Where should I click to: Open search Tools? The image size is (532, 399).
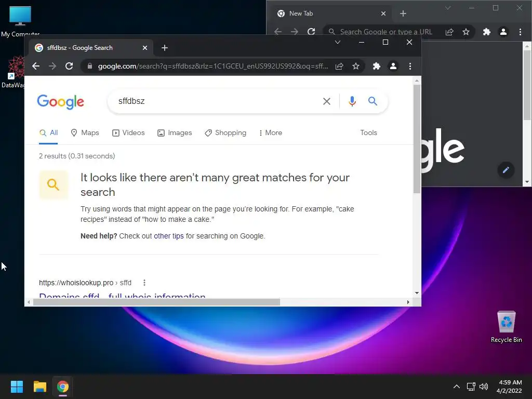[368, 132]
